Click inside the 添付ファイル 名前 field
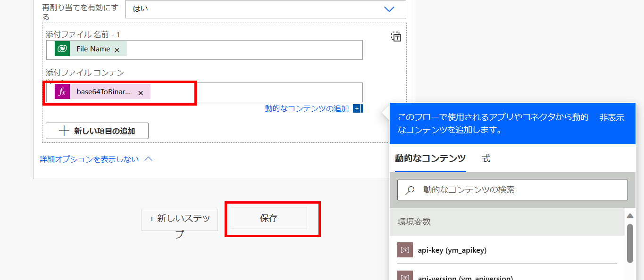The height and width of the screenshot is (280, 644). [x=204, y=50]
